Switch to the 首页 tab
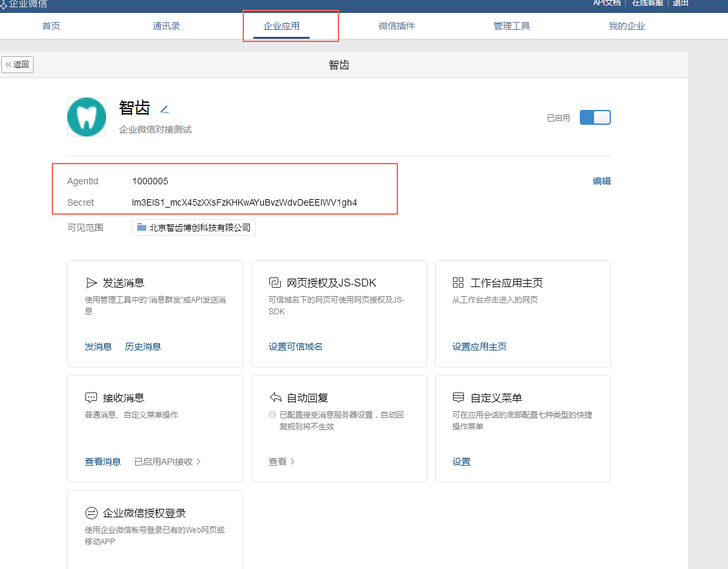The width and height of the screenshot is (728, 569). (x=51, y=26)
